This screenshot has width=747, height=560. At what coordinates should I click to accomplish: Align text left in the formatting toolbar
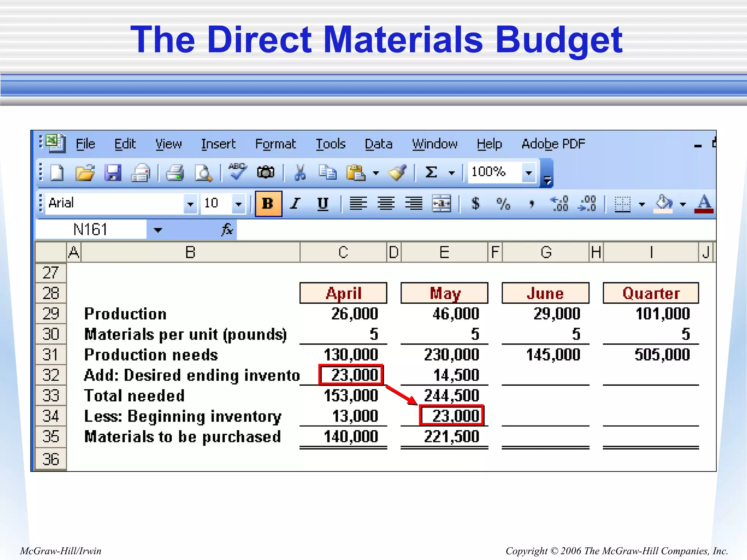click(x=358, y=203)
